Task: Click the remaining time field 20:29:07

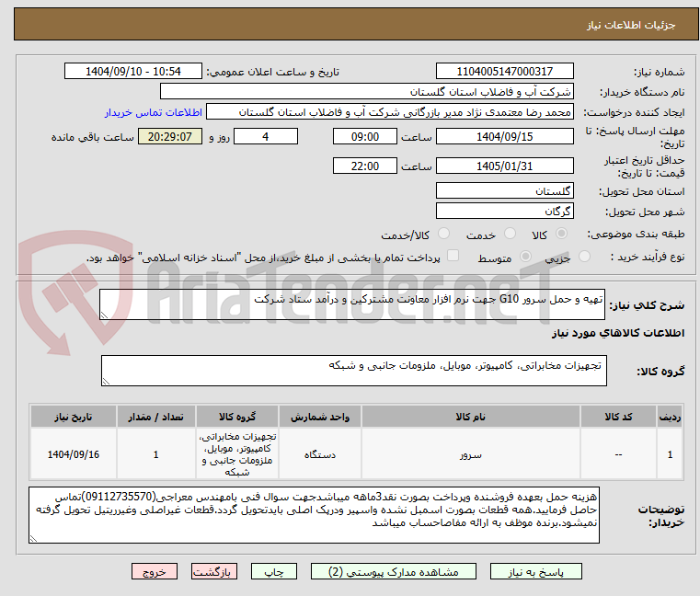Action: 169,137
